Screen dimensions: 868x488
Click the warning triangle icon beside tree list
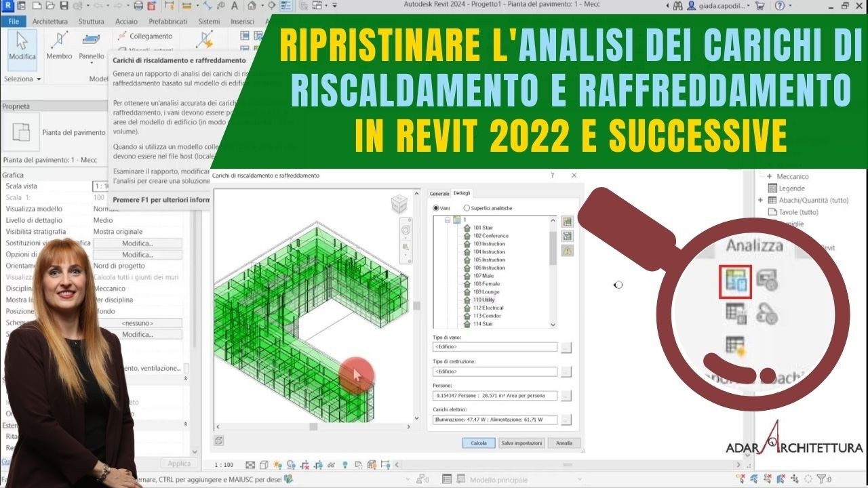pos(568,250)
